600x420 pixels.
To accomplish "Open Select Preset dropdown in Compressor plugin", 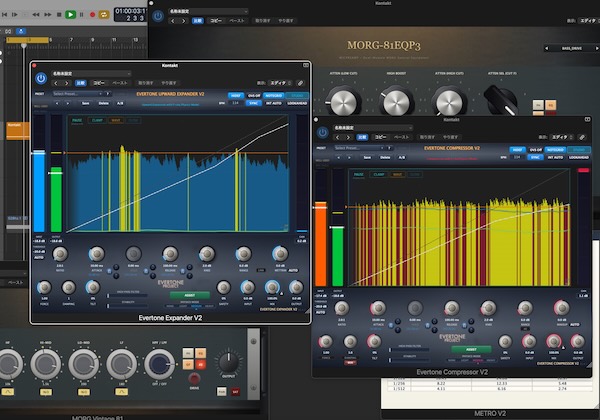I will [359, 148].
